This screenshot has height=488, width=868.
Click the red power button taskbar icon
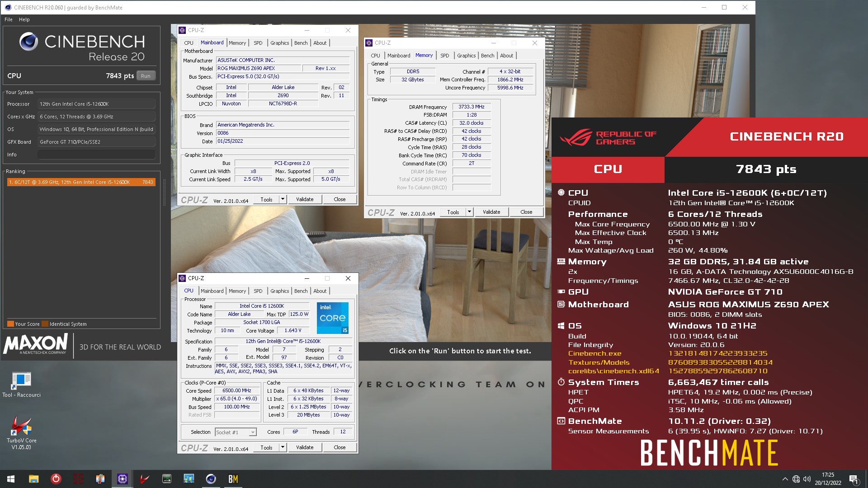point(56,479)
